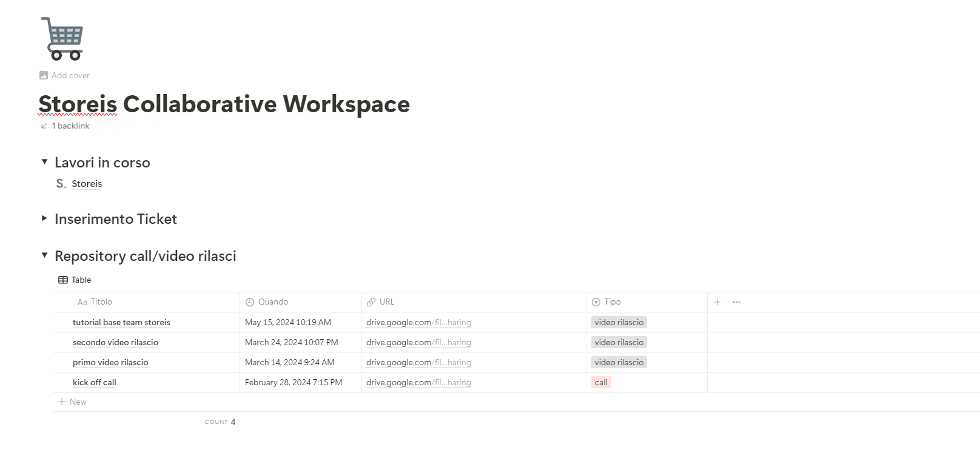980x472 pixels.
Task: Open tutorial base team storeis row
Action: pyautogui.click(x=121, y=322)
